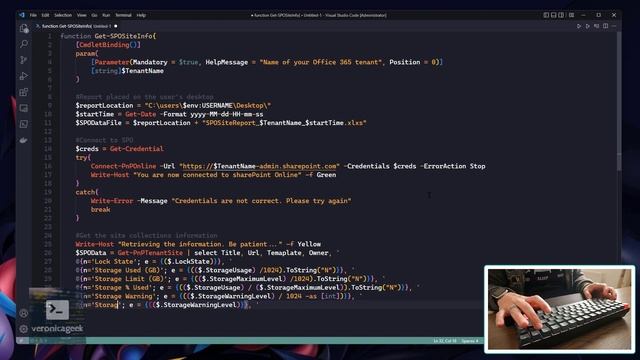640x360 pixels.
Task: Click on 'function Get-SPOSiteInfo{' line
Action: pyautogui.click(x=108, y=36)
